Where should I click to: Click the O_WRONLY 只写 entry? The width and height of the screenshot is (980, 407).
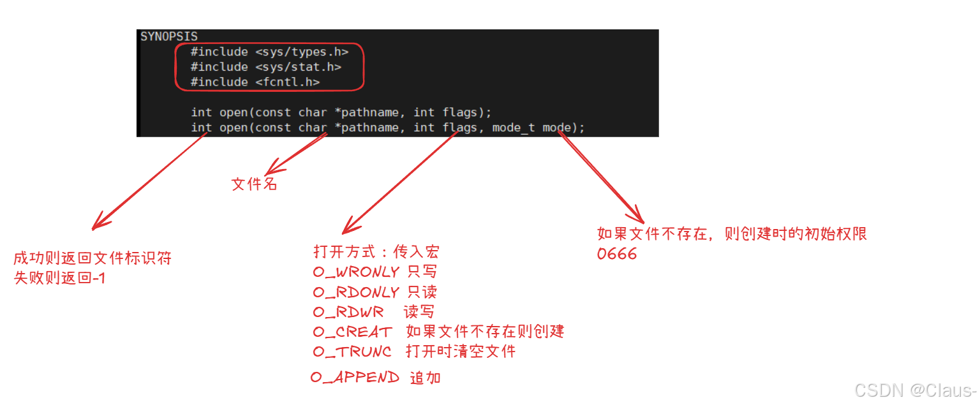[375, 272]
